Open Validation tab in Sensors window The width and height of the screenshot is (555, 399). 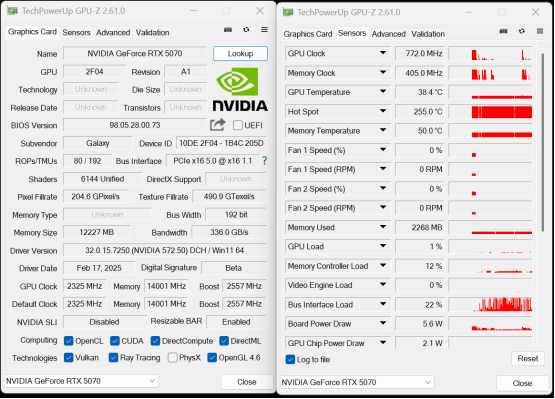coord(428,34)
